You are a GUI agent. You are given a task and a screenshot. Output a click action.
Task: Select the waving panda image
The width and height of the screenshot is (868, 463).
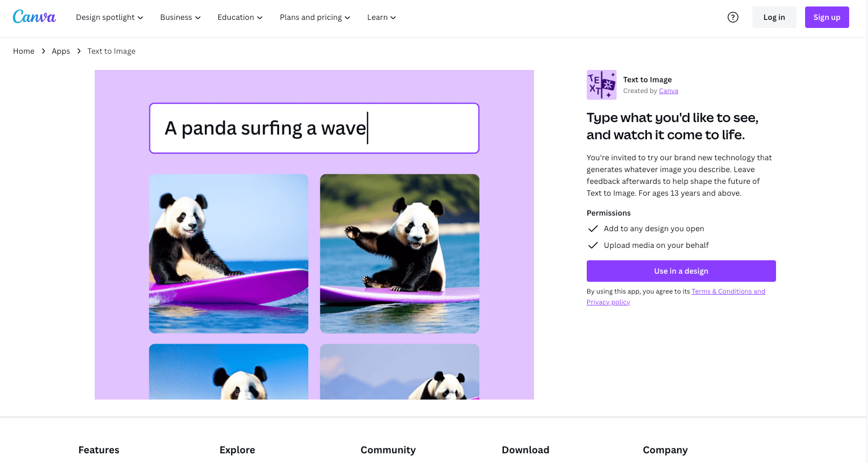point(400,253)
